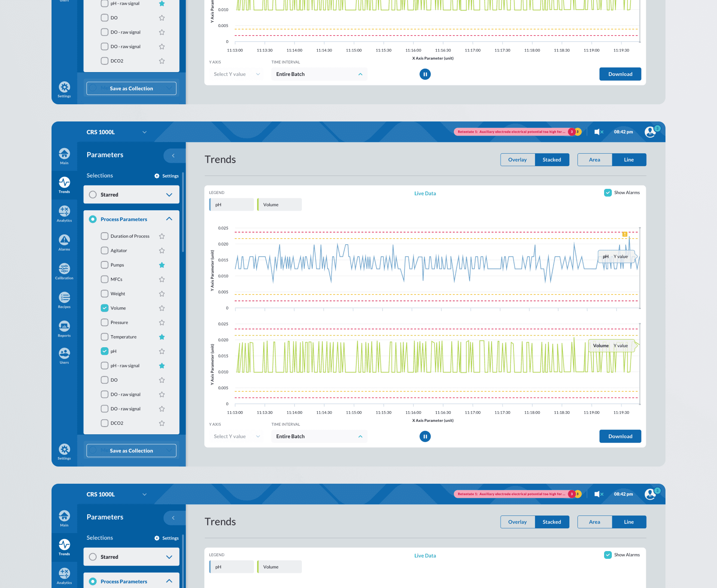
Task: Enable the Temperature checkbox
Action: tap(104, 337)
